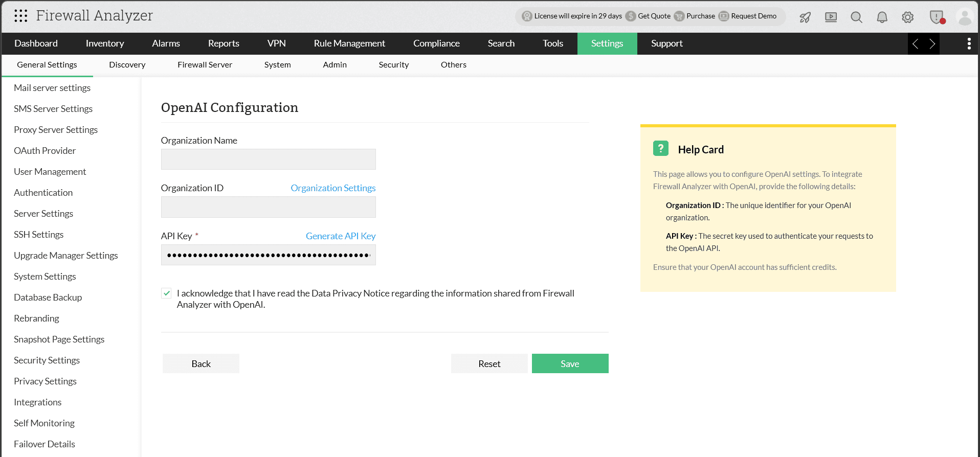Select the Settings tab
The image size is (980, 457).
pyautogui.click(x=607, y=43)
